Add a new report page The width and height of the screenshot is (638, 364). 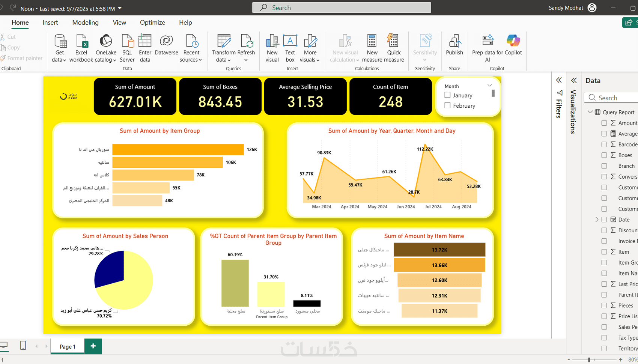[93, 346]
